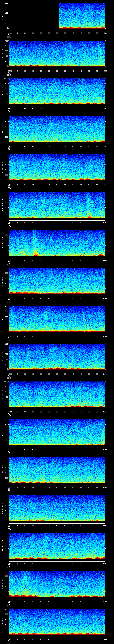Select the spectrogram panel starting at 9:18:00
This screenshot has width=114, height=644.
57,546
